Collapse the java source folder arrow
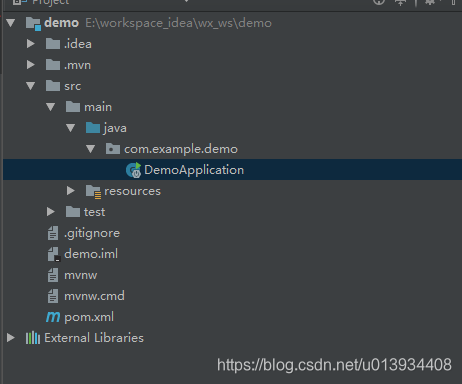 click(71, 128)
